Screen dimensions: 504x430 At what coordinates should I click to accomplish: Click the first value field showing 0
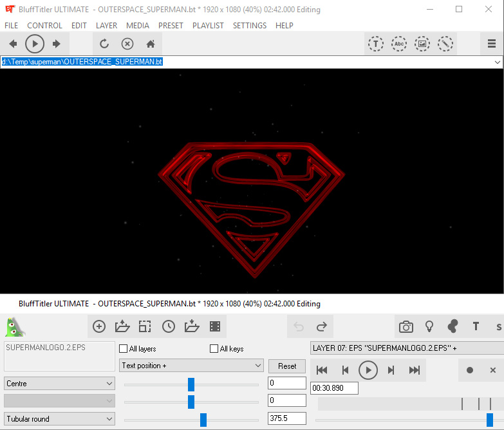coord(287,383)
